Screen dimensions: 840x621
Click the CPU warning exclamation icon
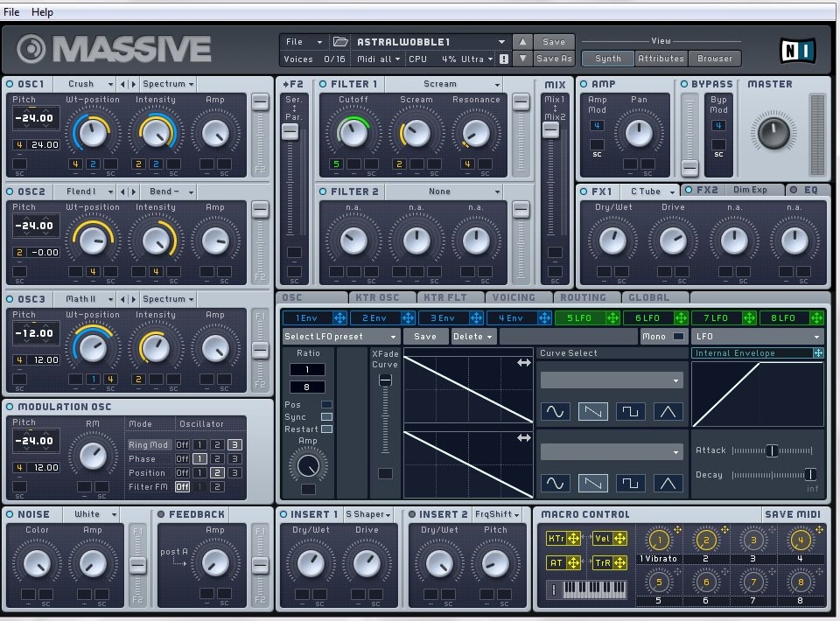pos(504,59)
